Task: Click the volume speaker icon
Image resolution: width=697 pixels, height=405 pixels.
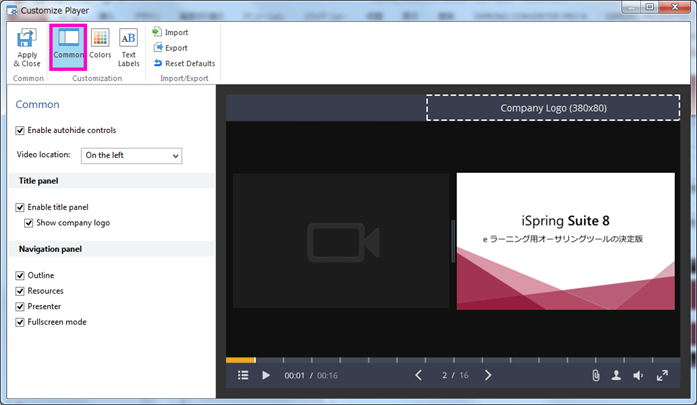Action: (x=638, y=375)
